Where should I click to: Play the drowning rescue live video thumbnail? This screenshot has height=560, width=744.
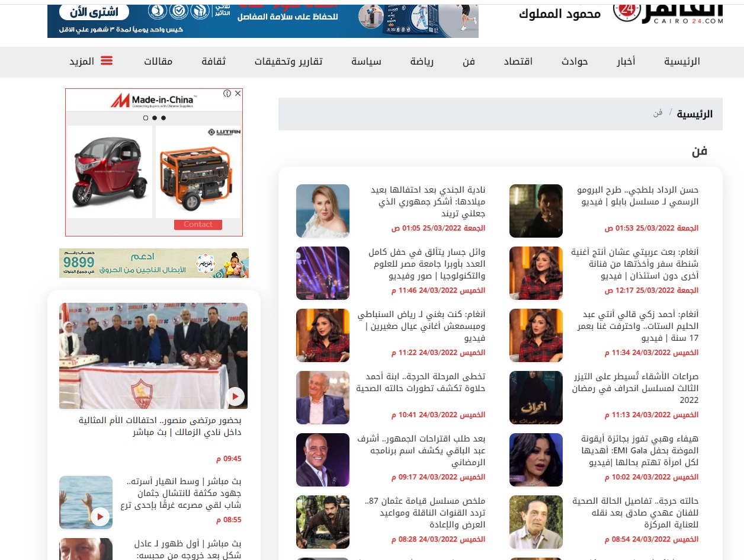tap(100, 517)
